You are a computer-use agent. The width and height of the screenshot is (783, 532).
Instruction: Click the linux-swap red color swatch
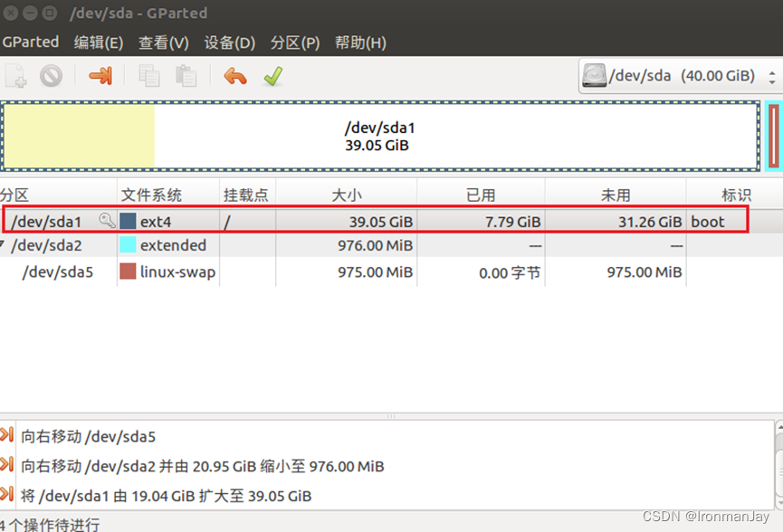pos(128,271)
